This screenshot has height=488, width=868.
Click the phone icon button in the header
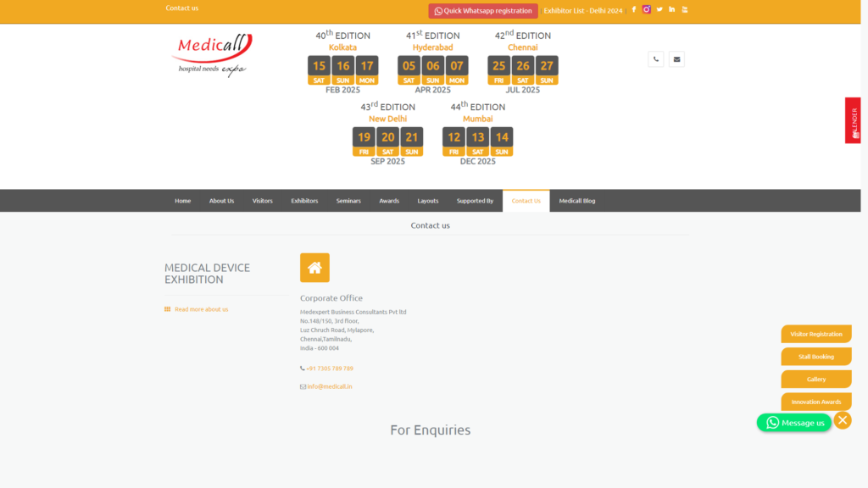[656, 59]
